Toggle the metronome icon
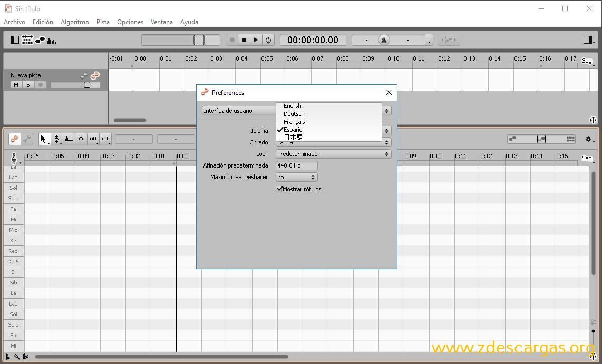602x364 pixels. click(x=384, y=40)
